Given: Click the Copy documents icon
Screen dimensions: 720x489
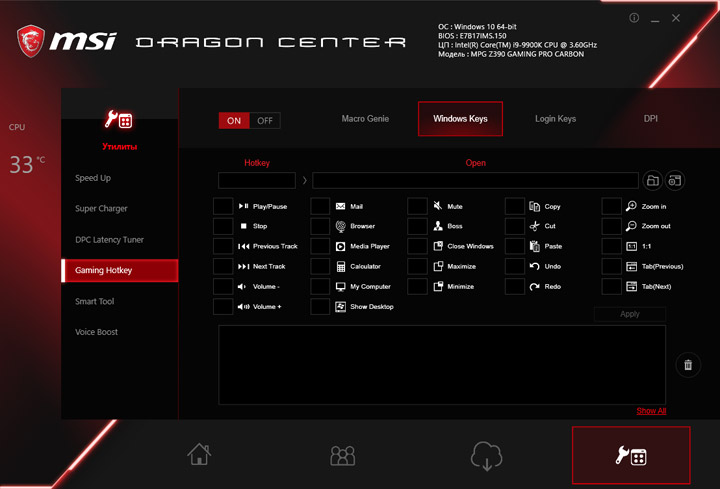Looking at the screenshot, I should [x=534, y=206].
